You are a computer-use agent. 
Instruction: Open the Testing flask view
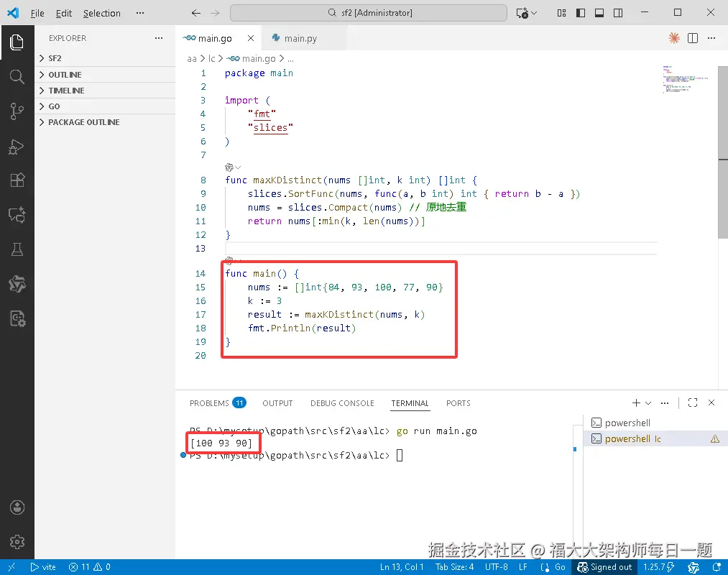pyautogui.click(x=17, y=249)
